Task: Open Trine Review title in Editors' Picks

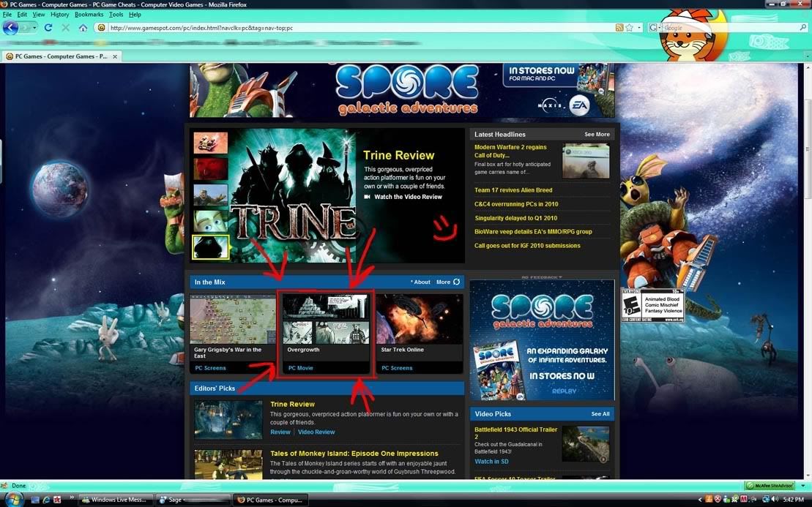Action: coord(293,404)
